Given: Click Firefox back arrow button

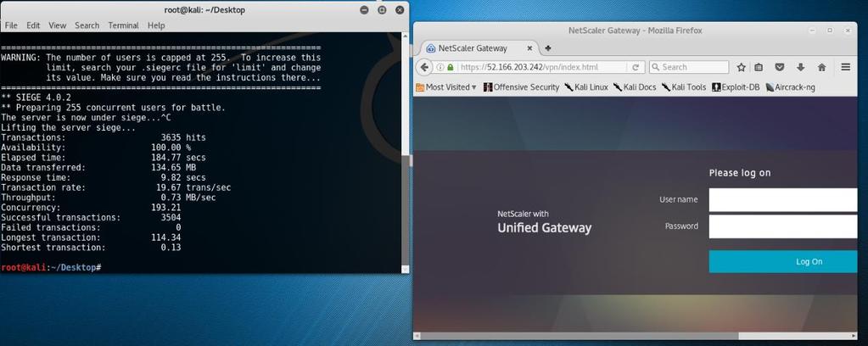Looking at the screenshot, I should pos(424,67).
